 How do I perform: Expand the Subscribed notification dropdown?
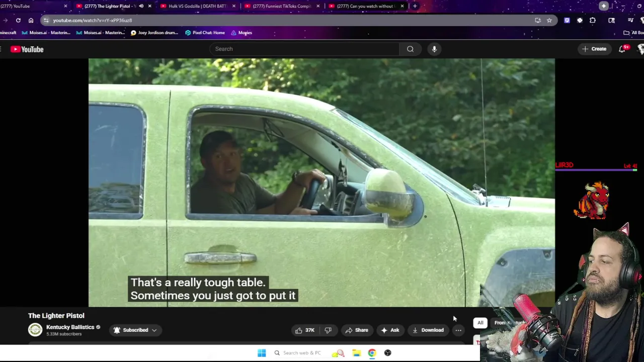tap(135, 330)
